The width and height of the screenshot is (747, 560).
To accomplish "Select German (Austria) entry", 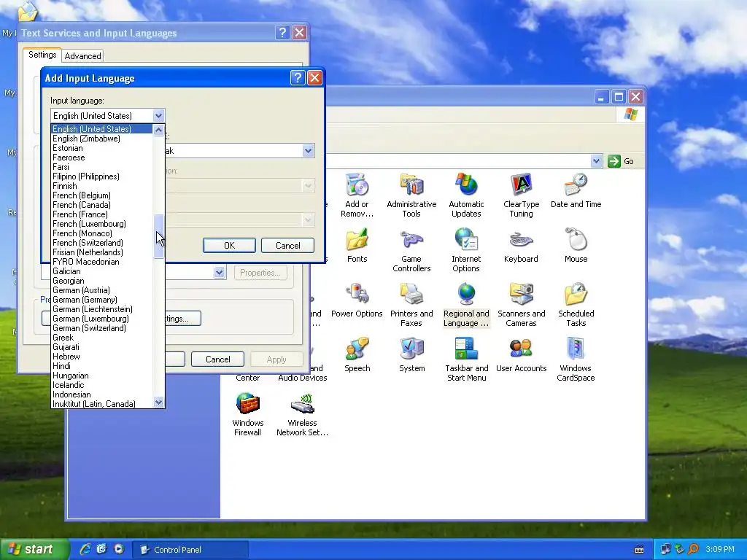I will click(x=102, y=290).
